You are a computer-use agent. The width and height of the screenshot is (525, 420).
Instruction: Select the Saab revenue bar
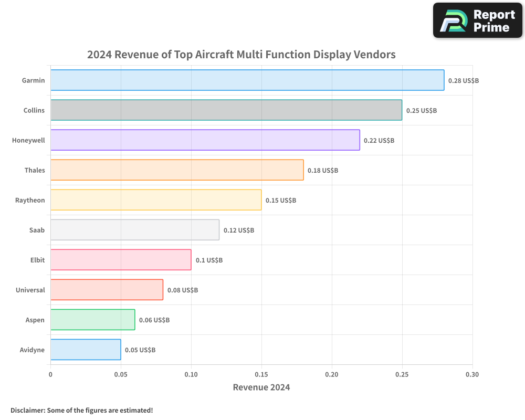(x=134, y=230)
